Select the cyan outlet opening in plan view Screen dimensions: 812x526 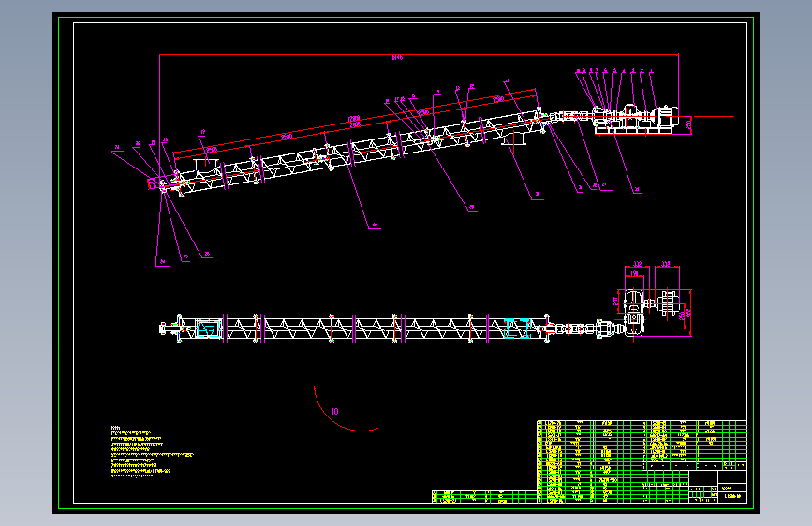[517, 329]
